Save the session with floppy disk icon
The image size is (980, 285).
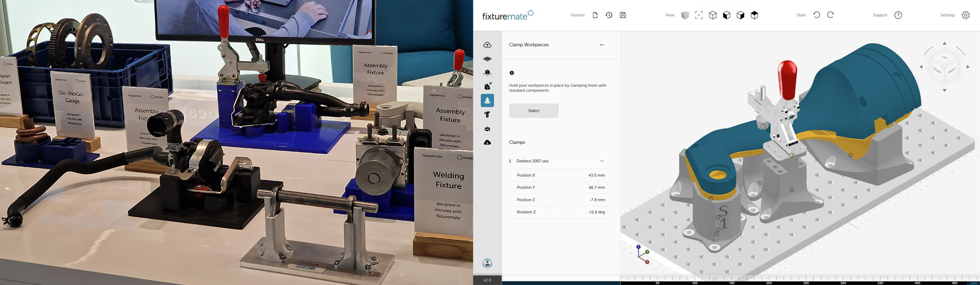[x=623, y=15]
